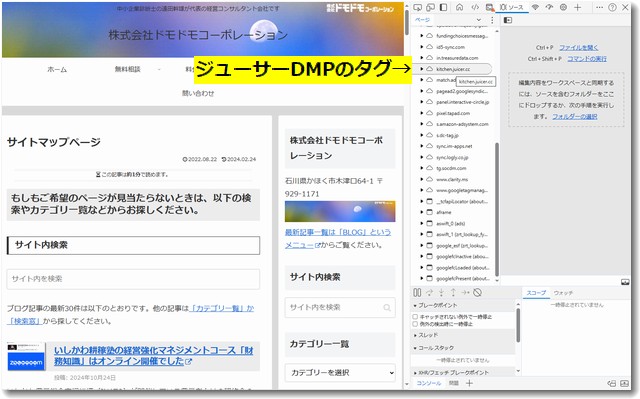Add more tools with the top plus icon

coord(578,7)
